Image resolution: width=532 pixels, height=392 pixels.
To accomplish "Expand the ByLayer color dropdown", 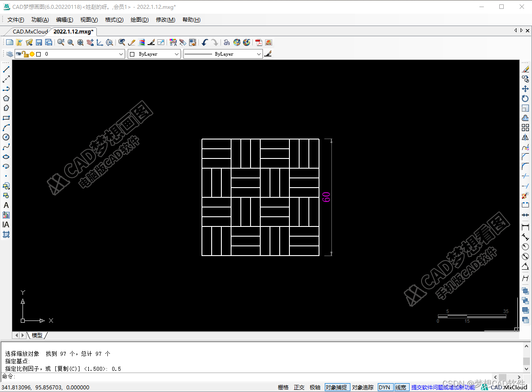I will pyautogui.click(x=177, y=54).
